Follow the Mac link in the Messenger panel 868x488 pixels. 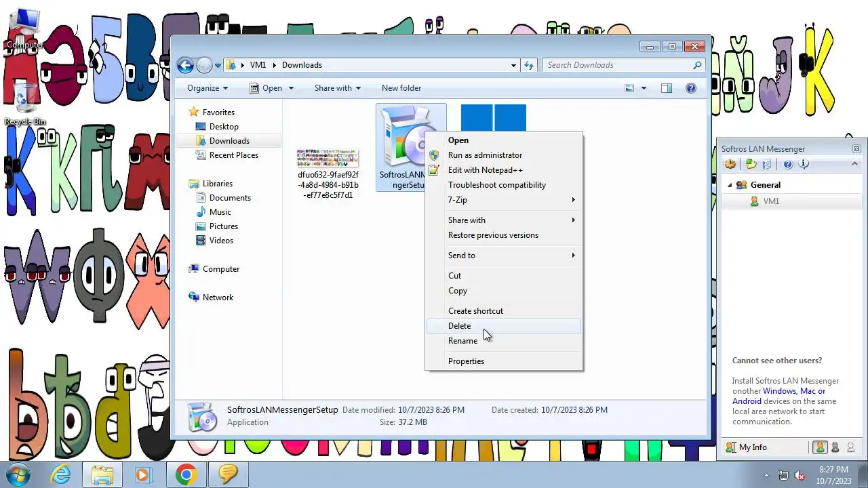[808, 391]
